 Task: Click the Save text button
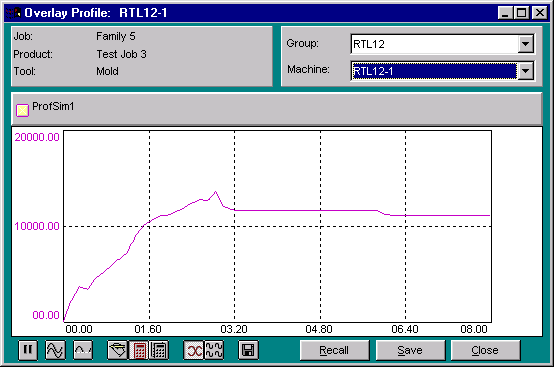coord(410,350)
